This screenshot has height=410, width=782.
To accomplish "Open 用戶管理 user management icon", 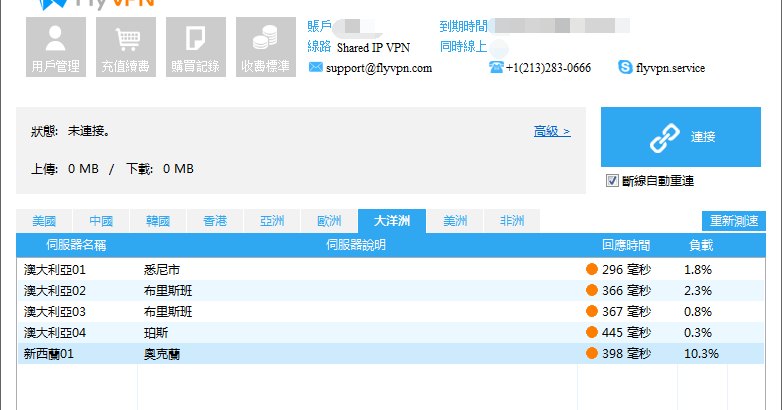I will (56, 47).
